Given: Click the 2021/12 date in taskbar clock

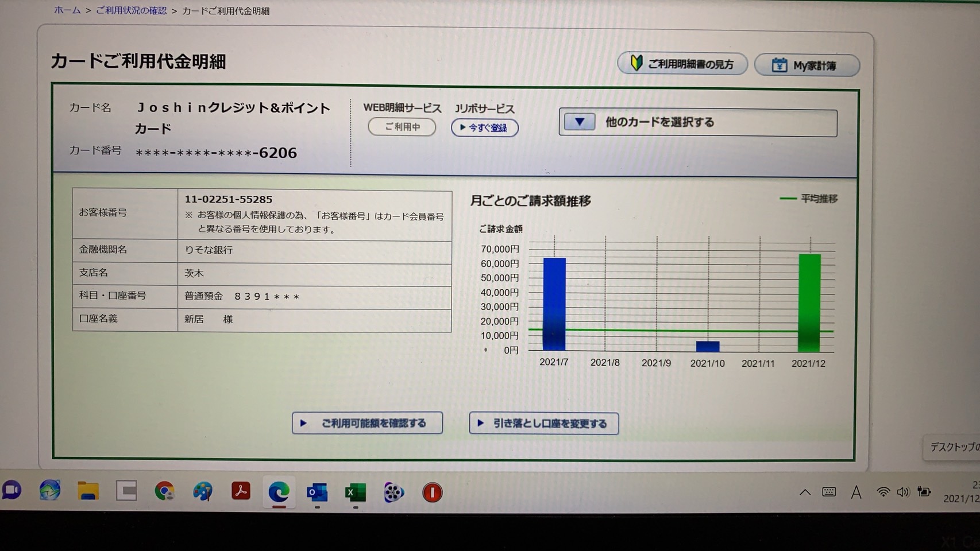Looking at the screenshot, I should click(961, 499).
